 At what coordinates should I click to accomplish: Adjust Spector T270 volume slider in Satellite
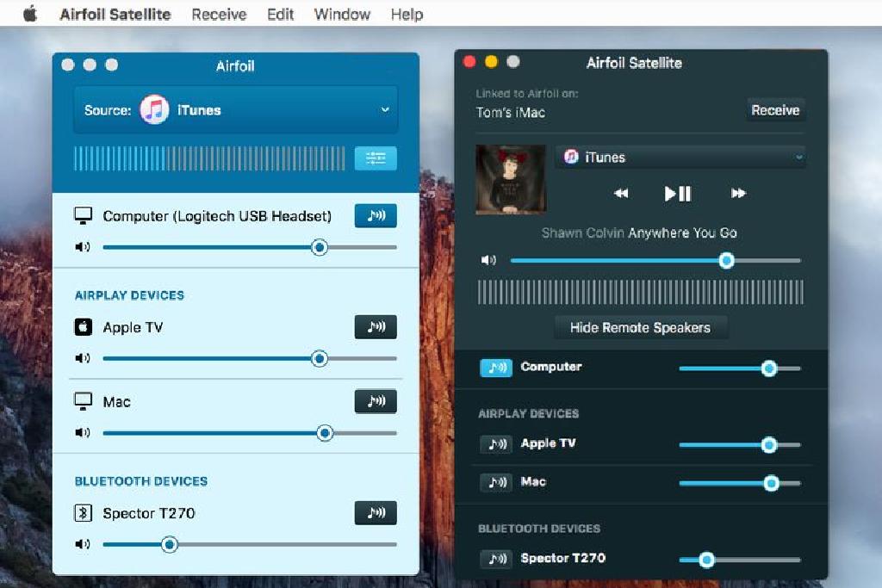coord(740,560)
